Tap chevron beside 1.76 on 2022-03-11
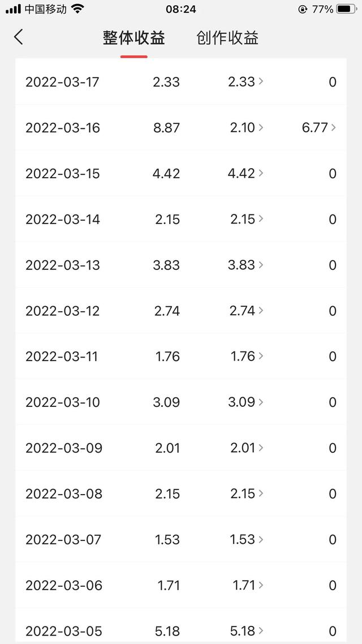Screen dimensions: 362x644 click(x=260, y=356)
